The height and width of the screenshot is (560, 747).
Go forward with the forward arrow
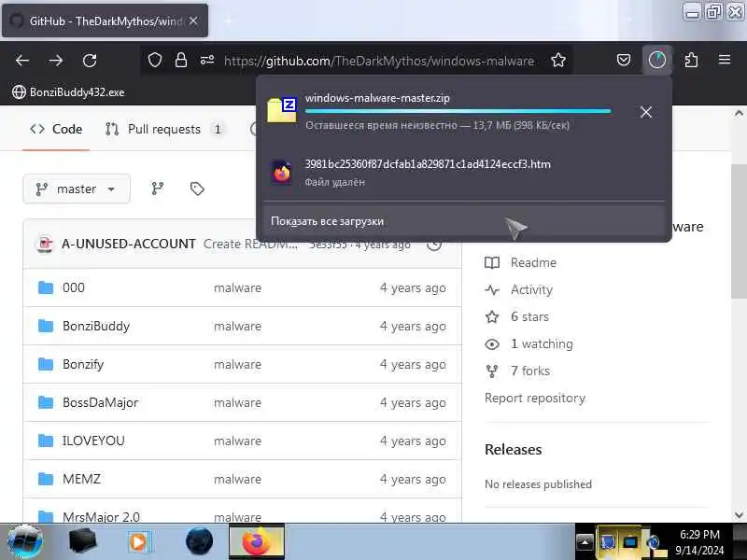point(56,61)
